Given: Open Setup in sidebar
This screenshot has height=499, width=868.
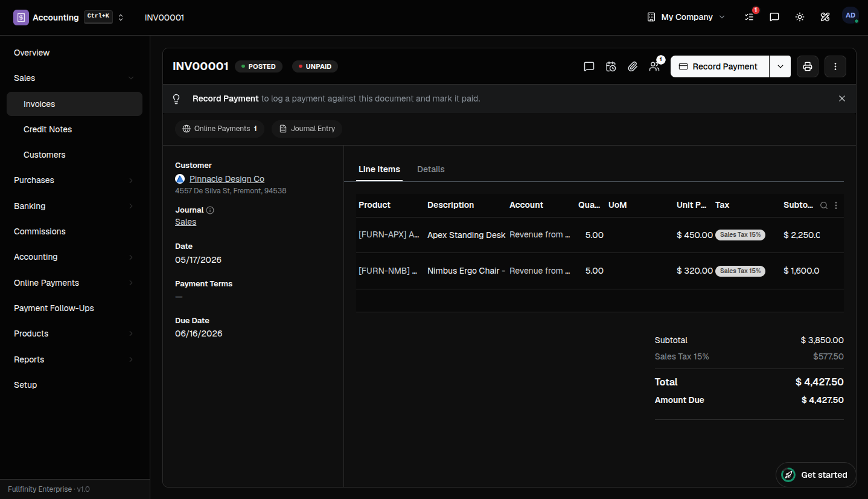Looking at the screenshot, I should pyautogui.click(x=74, y=385).
